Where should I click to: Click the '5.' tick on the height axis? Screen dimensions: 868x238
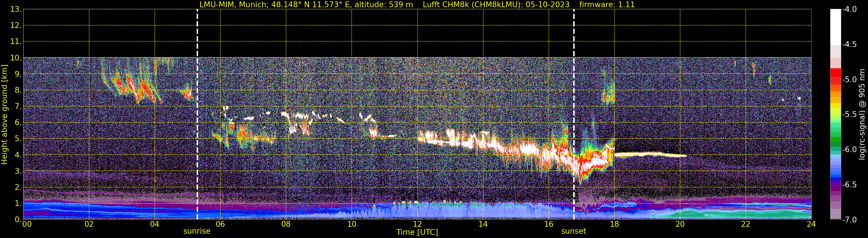[18, 139]
